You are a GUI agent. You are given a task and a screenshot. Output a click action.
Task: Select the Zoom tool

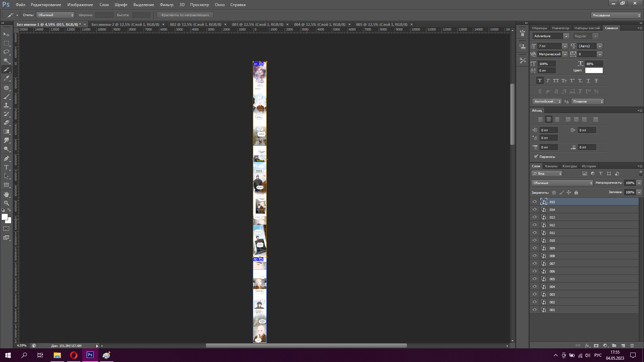[x=6, y=203]
